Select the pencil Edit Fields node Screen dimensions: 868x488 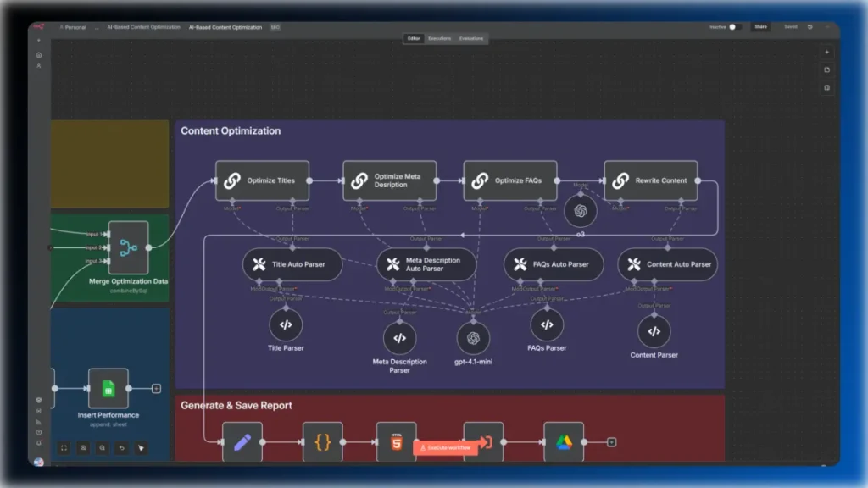pos(242,441)
